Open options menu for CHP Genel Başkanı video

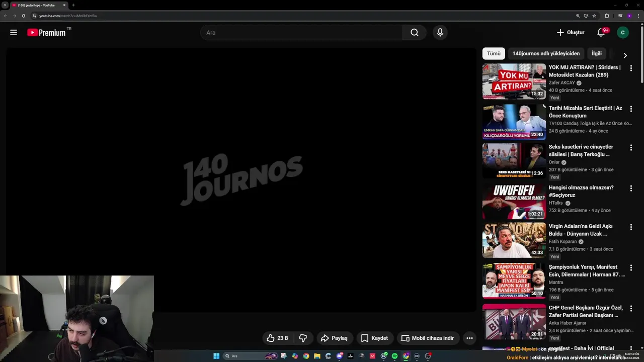point(631,308)
